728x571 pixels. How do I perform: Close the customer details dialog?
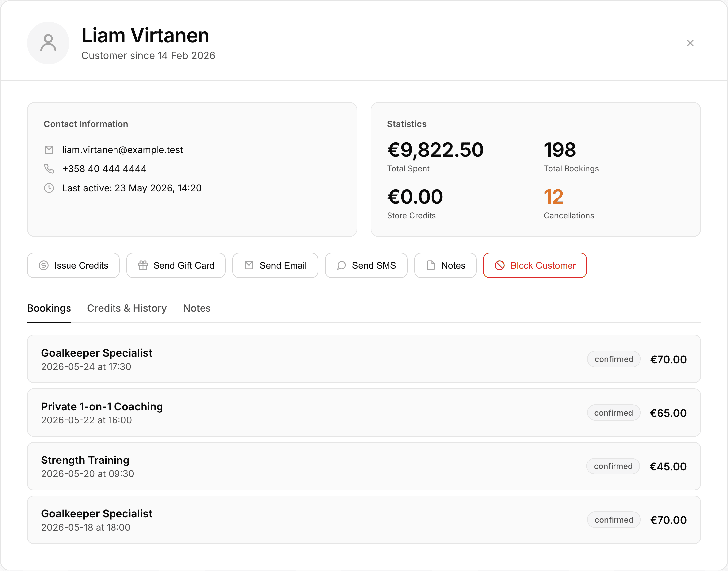690,43
